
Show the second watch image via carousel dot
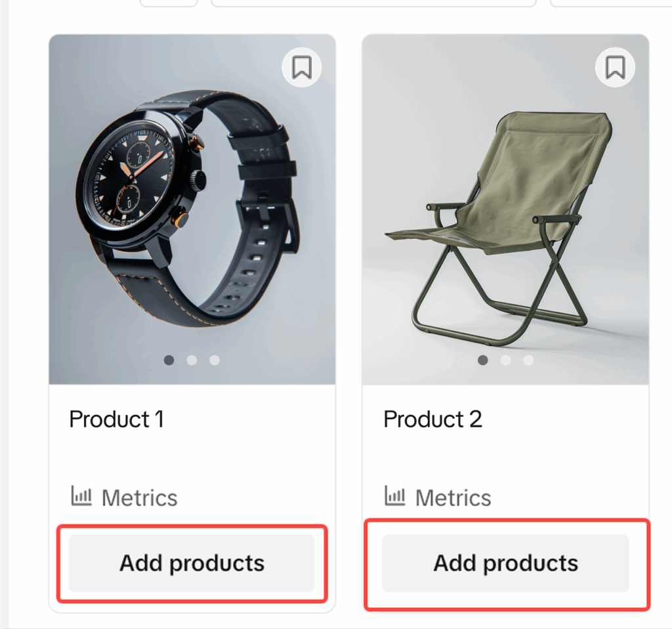point(192,360)
